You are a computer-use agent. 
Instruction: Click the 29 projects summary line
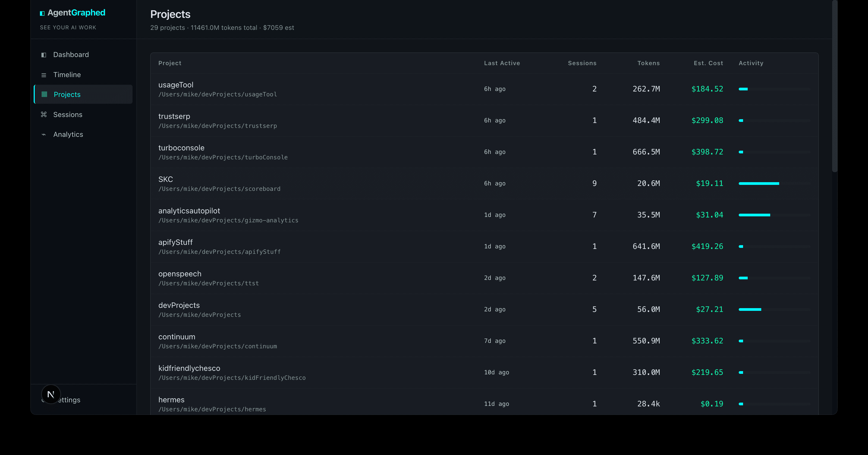click(x=222, y=28)
